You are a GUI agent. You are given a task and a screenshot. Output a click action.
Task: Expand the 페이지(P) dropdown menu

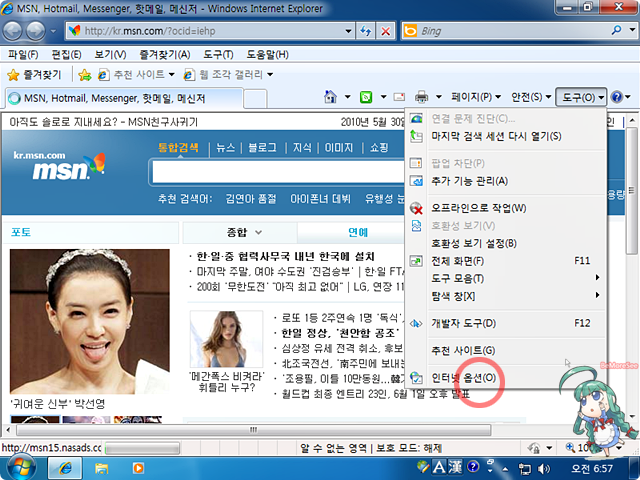tap(476, 98)
